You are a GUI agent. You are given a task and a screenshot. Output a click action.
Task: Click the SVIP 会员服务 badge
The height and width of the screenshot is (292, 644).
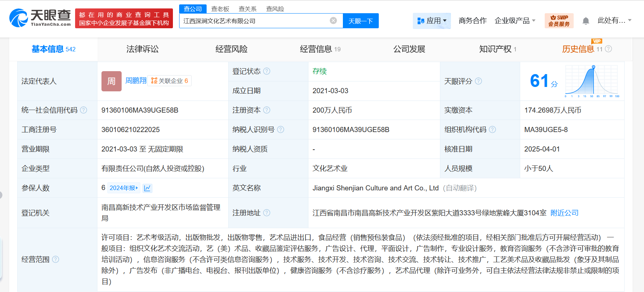[x=559, y=21]
